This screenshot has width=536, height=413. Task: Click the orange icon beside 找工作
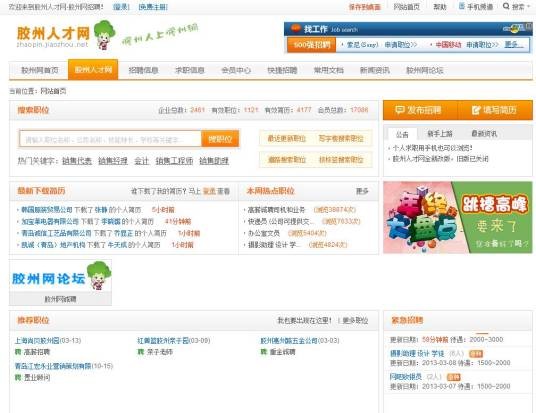(x=296, y=29)
